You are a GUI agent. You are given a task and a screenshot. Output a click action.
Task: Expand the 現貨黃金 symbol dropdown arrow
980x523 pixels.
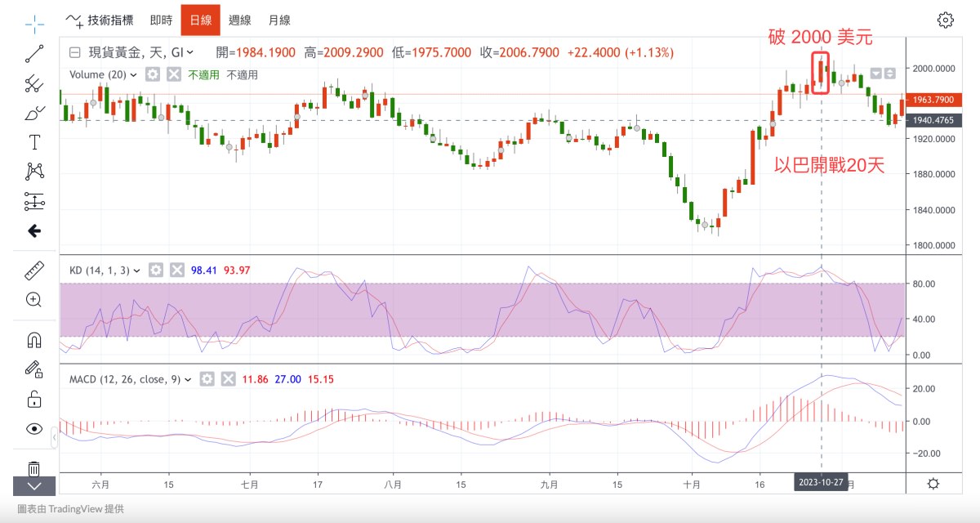pos(190,53)
